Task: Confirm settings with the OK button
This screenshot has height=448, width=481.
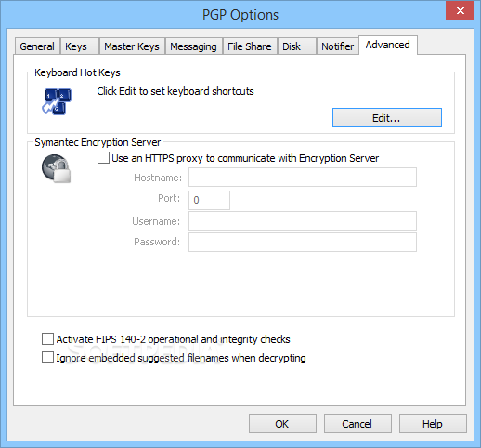Action: point(282,424)
